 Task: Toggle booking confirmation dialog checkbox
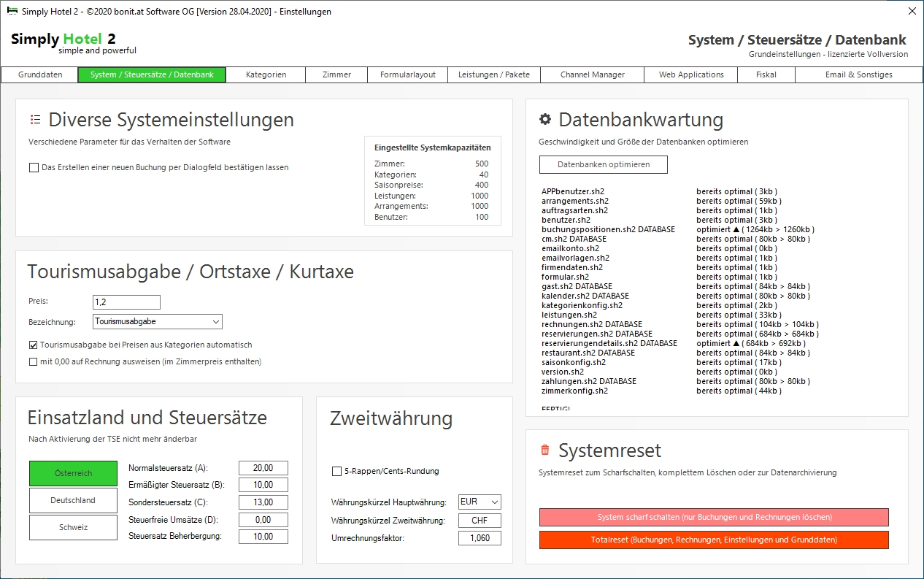point(34,167)
